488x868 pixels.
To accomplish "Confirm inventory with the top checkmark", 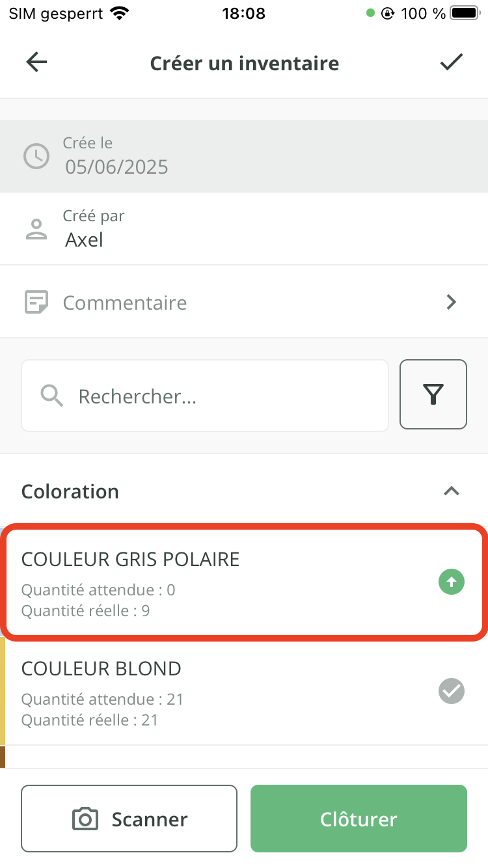I will tap(451, 62).
